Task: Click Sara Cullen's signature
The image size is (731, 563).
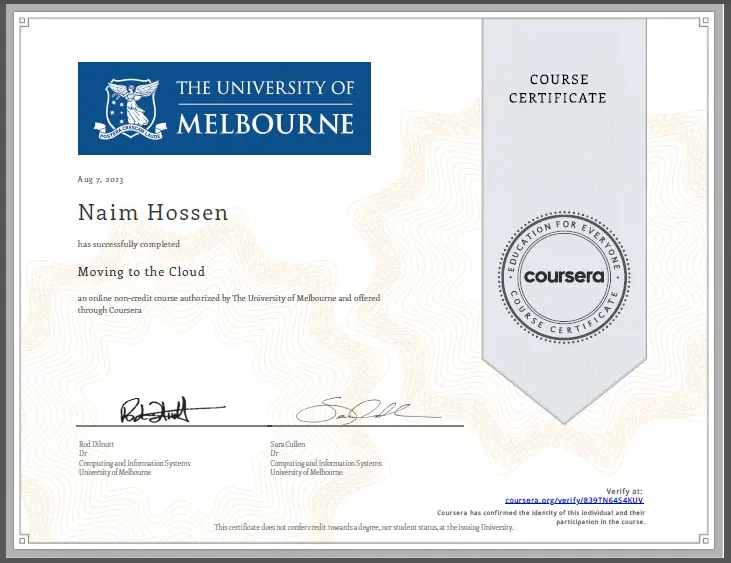Action: [x=368, y=411]
